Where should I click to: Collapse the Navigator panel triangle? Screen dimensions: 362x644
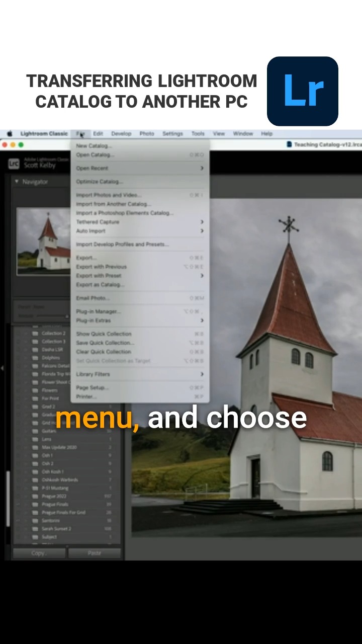point(17,182)
